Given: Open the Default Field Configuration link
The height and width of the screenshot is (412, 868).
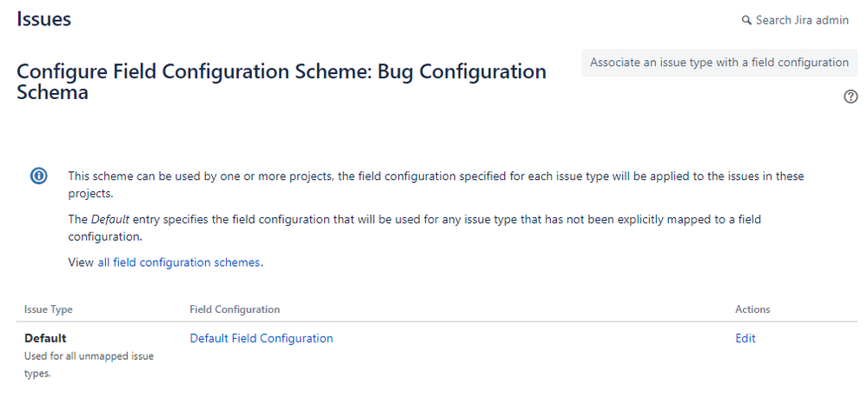Looking at the screenshot, I should click(x=262, y=338).
